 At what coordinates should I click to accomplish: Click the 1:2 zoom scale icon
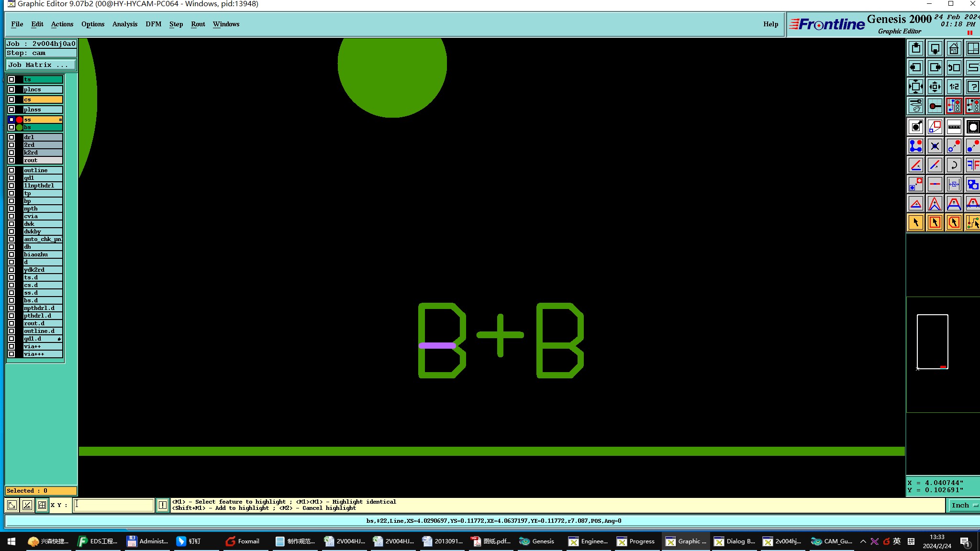[954, 87]
